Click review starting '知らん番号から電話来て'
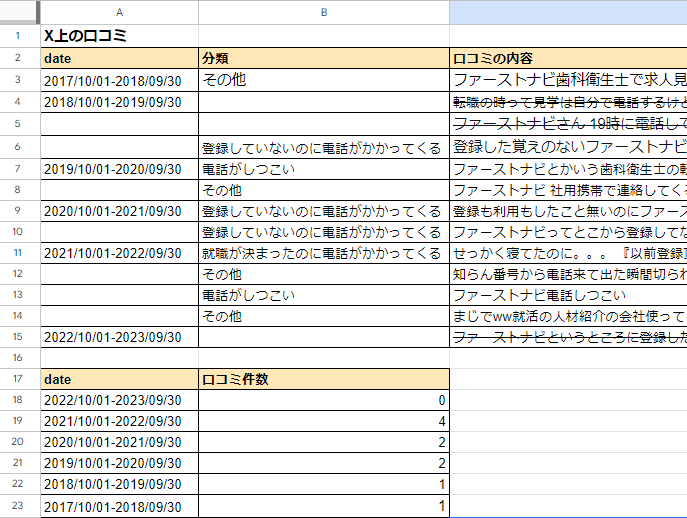The height and width of the screenshot is (518, 687). 568,274
